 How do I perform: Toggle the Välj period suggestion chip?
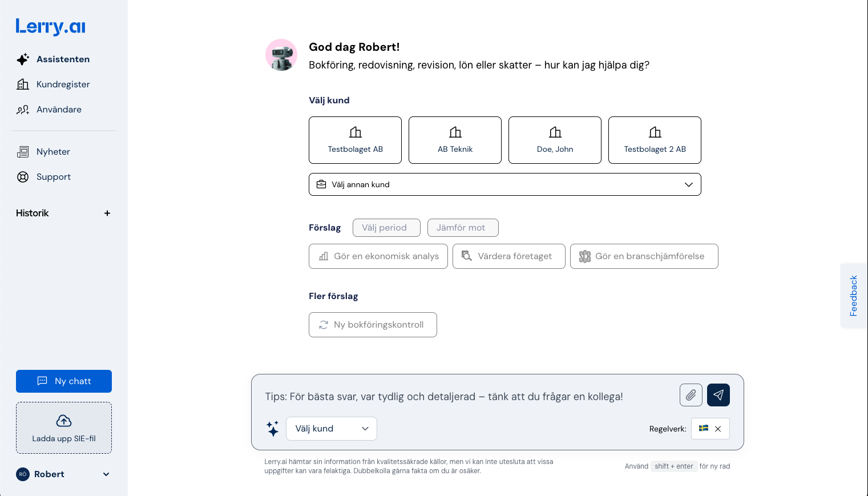point(386,227)
